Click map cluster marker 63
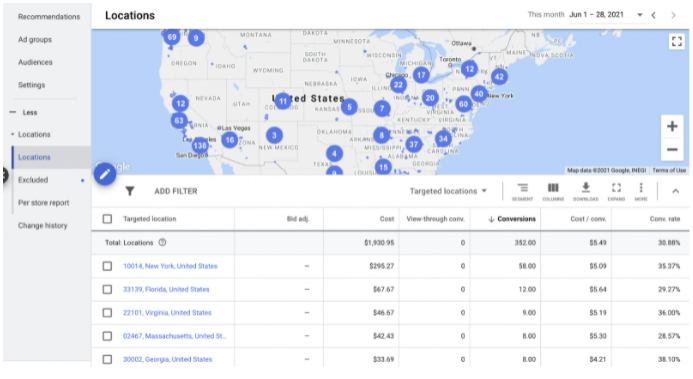Image resolution: width=693 pixels, height=379 pixels. click(x=179, y=121)
